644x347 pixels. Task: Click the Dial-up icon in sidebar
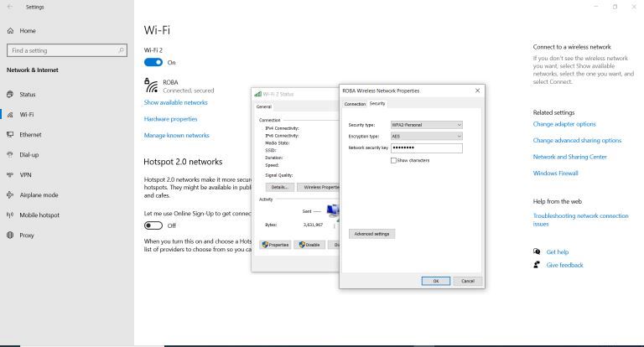(x=10, y=155)
